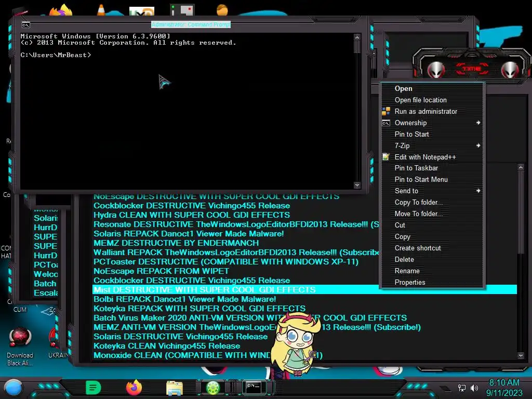
Task: Choose Pin to Start Menu
Action: coord(432,179)
